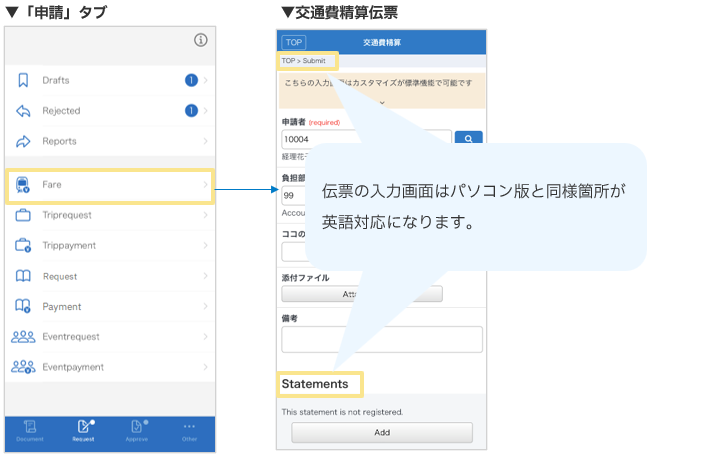This screenshot has height=457, width=701.
Task: Switch to the Approve tab
Action: coord(136,430)
